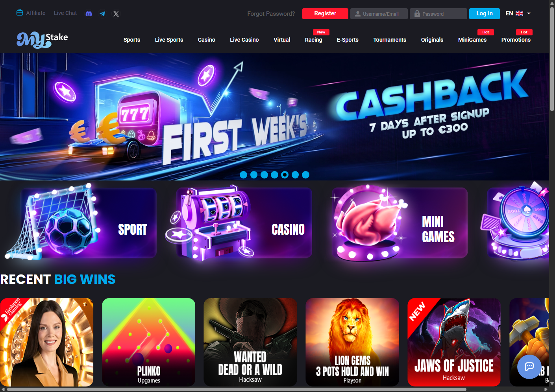Open the chat support bubble icon
Image resolution: width=555 pixels, height=392 pixels.
point(529,367)
